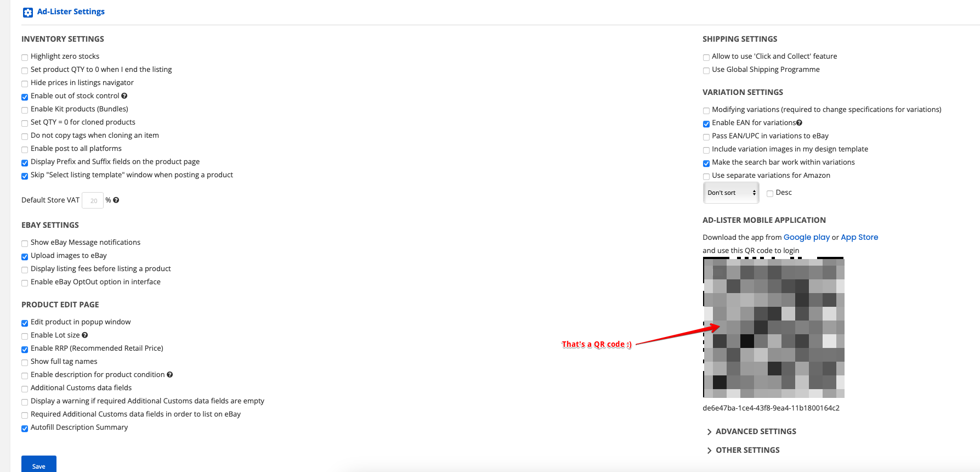Tick Set product QTY to 0 when ending listing
Viewport: 980px width, 472px height.
pos(25,70)
